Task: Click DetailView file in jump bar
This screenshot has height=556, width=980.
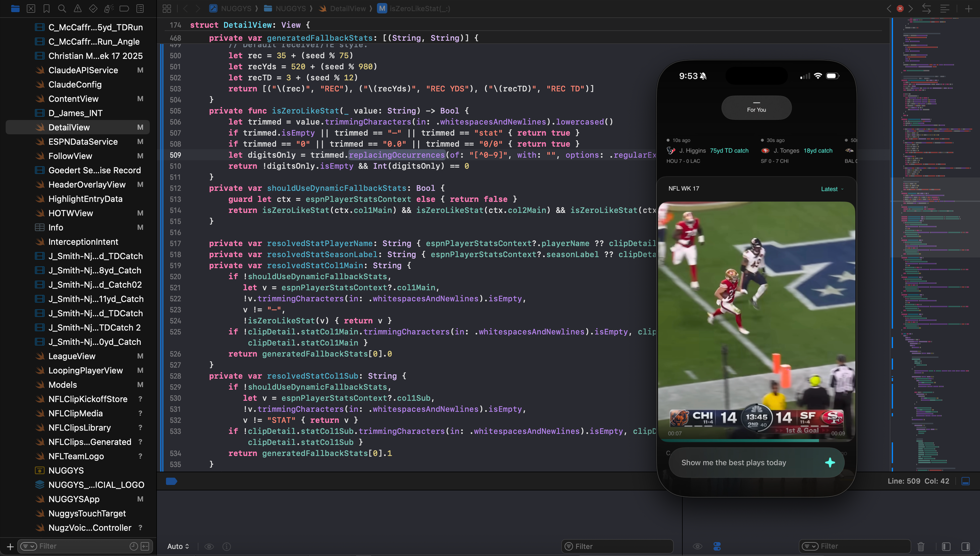Action: coord(342,8)
